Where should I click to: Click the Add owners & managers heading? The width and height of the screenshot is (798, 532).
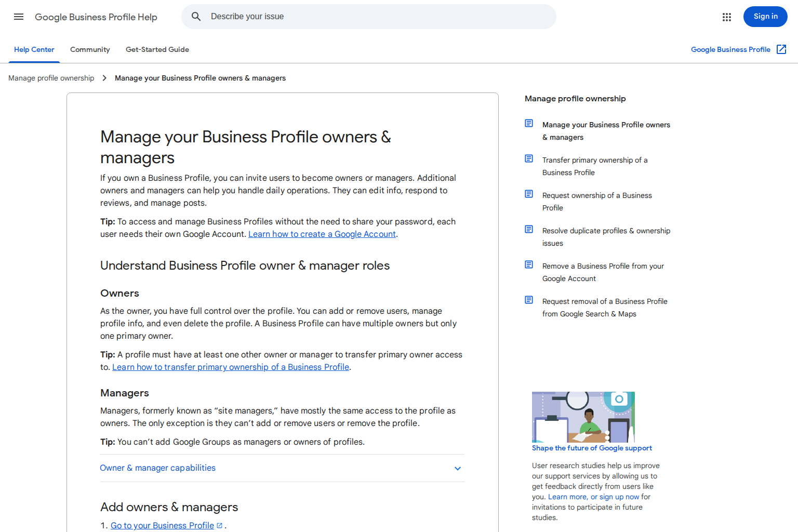[169, 507]
